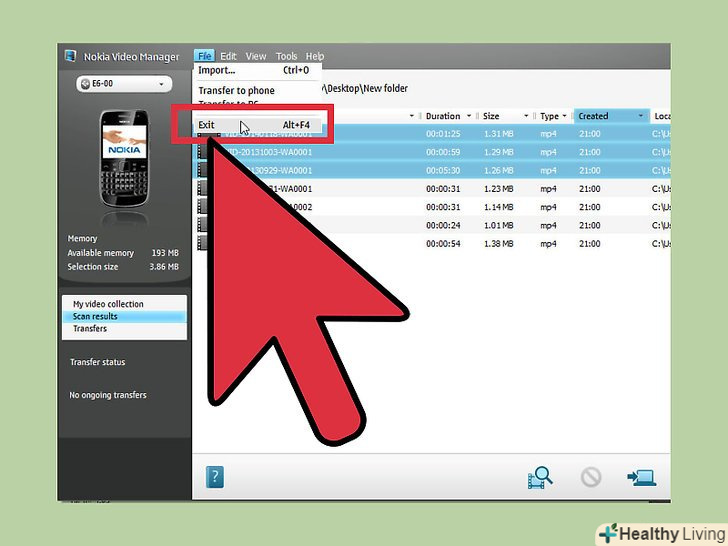Open the Created column dropdown arrow
728x546 pixels.
(x=641, y=116)
